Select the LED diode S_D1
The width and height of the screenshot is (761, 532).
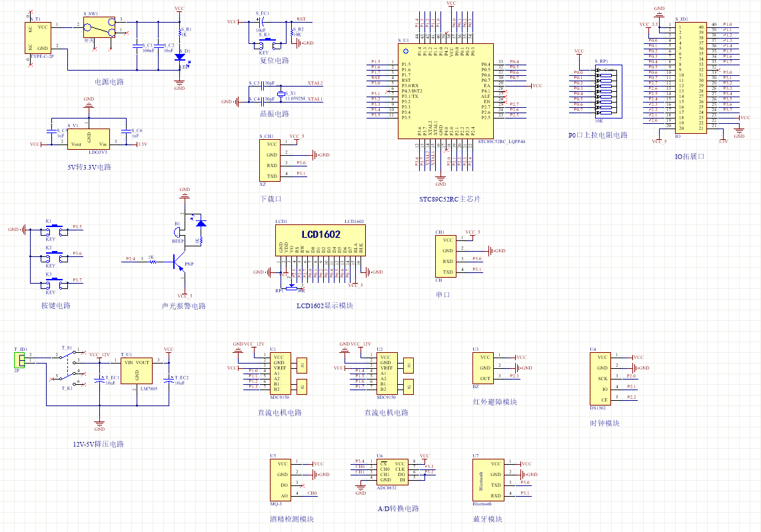[179, 58]
